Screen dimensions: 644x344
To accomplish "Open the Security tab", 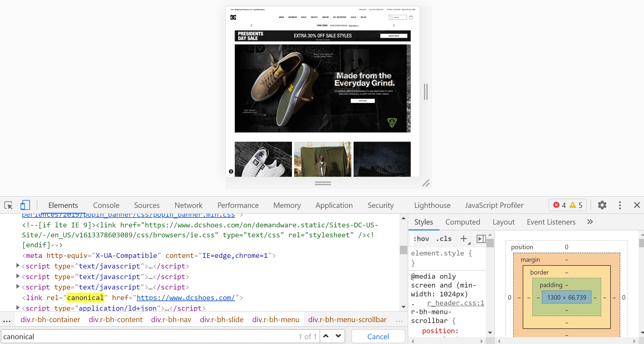I will click(381, 205).
